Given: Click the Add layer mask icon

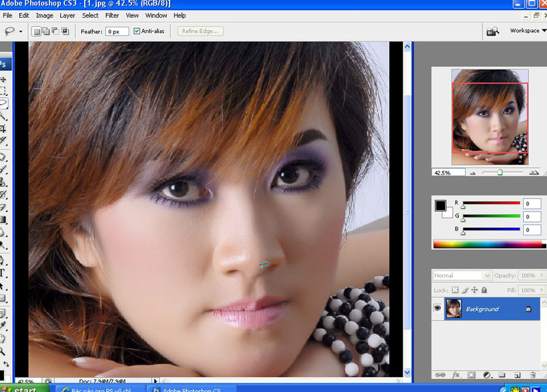Looking at the screenshot, I should [x=471, y=375].
